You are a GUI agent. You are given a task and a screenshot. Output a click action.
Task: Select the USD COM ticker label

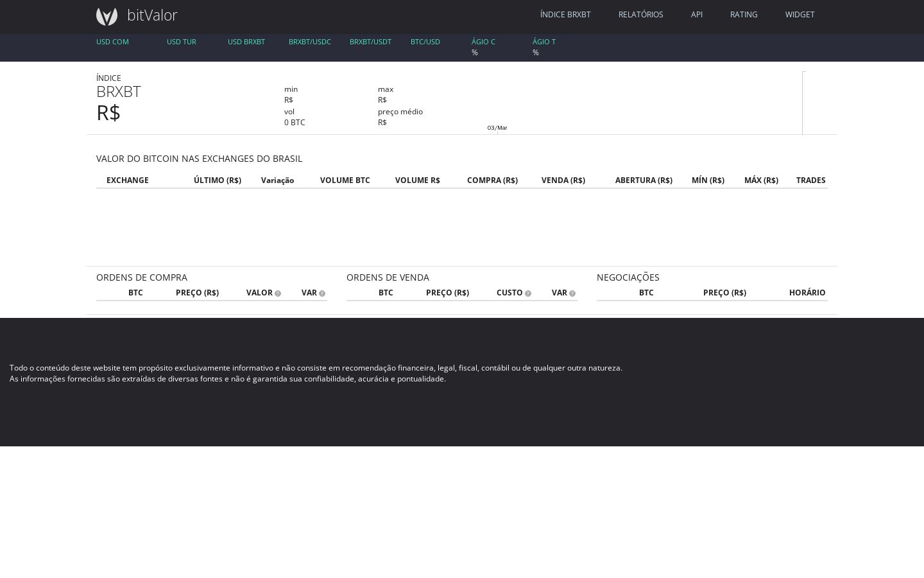pos(112,42)
